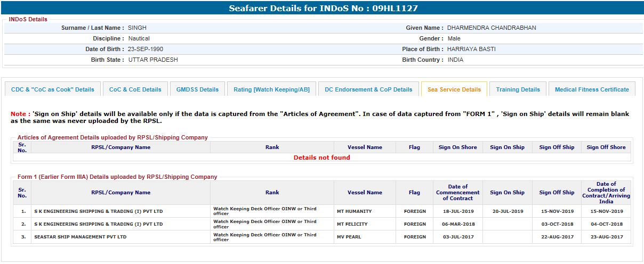Select the Rating [Watch Keeping/AB] tab
The image size is (644, 264).
point(271,89)
